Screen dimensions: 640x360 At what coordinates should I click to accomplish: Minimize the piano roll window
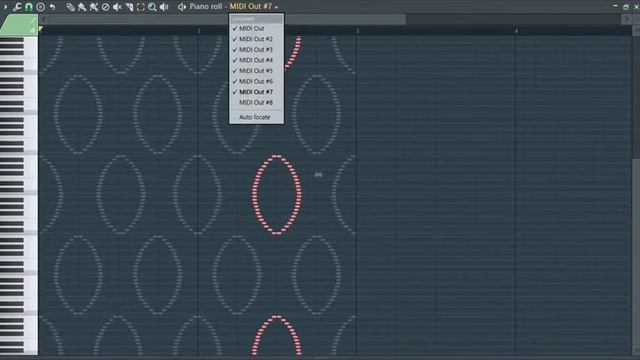[616, 6]
